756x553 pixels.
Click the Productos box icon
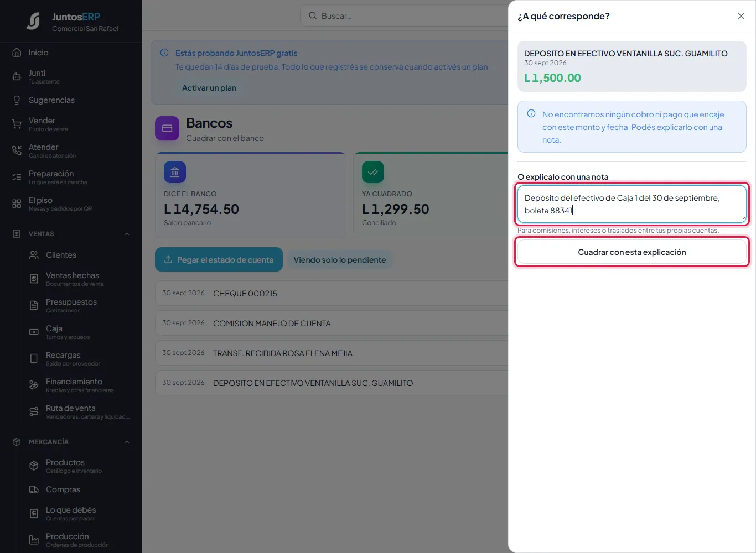click(34, 466)
